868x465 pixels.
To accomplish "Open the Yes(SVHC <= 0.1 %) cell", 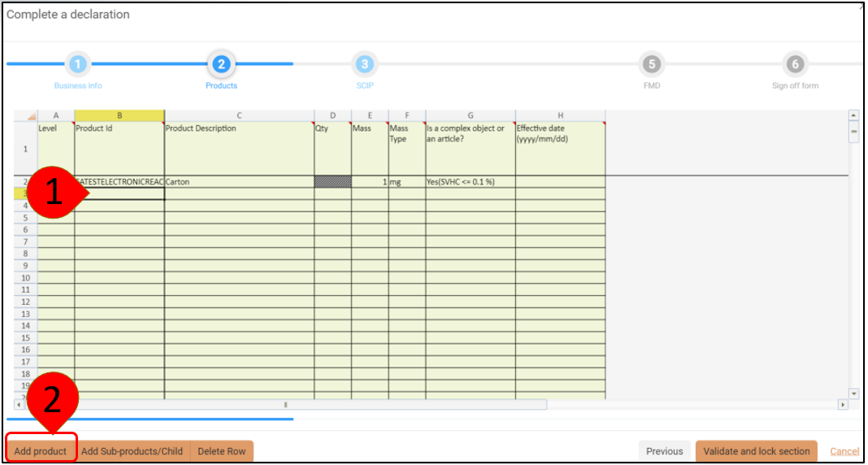I will point(470,182).
